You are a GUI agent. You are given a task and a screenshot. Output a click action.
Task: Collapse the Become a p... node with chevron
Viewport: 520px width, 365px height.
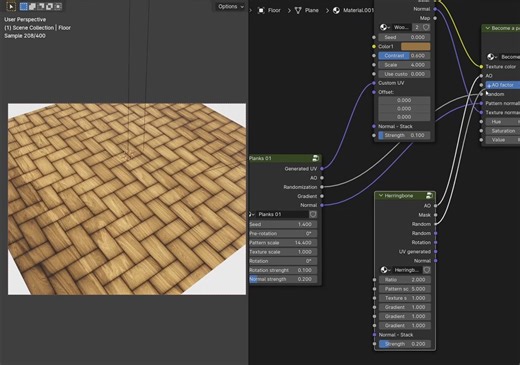(x=487, y=28)
